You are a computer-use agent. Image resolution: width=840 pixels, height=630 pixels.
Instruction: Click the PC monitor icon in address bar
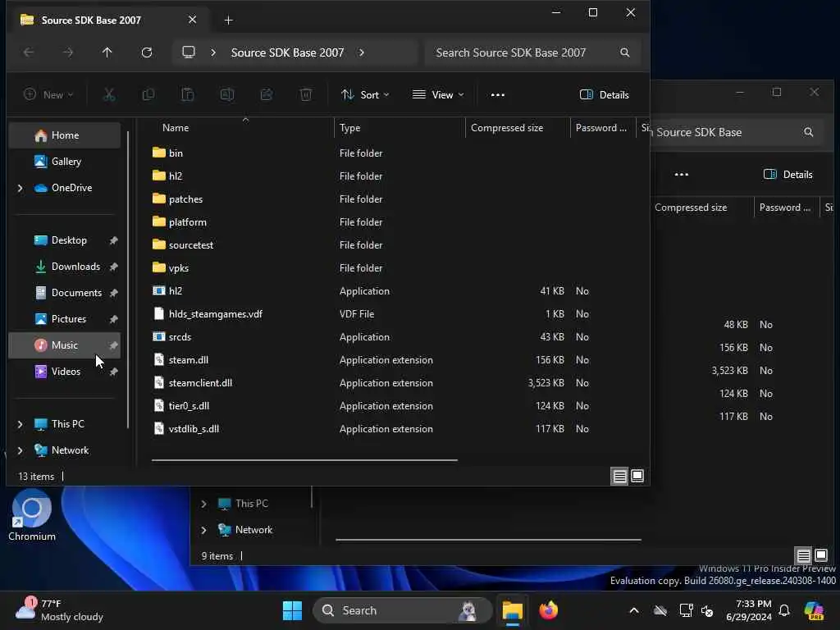(x=189, y=52)
